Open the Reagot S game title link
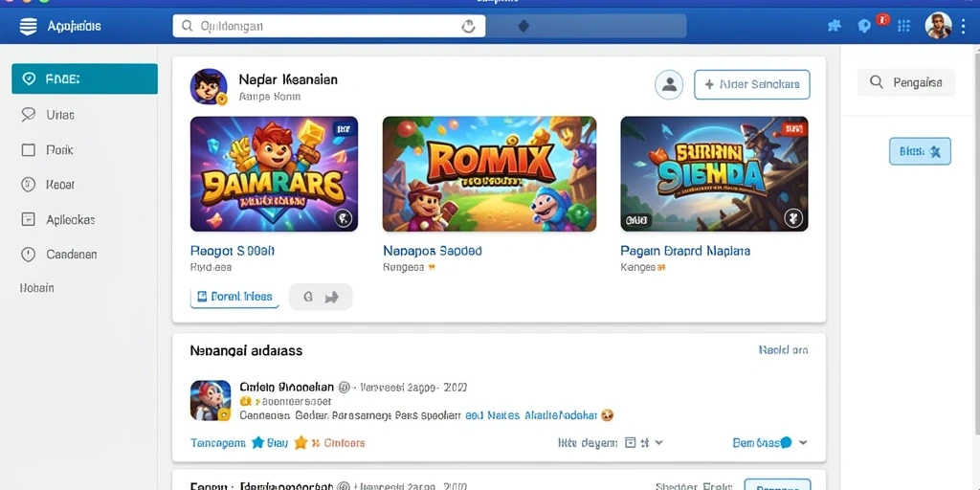This screenshot has height=490, width=980. point(233,252)
